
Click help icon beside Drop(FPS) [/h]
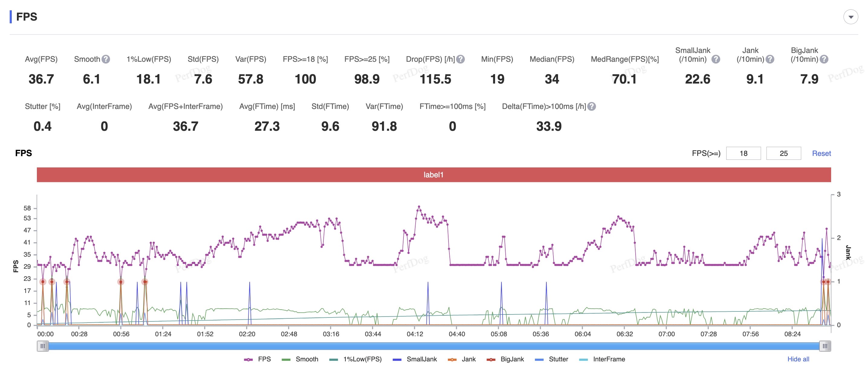coord(460,59)
